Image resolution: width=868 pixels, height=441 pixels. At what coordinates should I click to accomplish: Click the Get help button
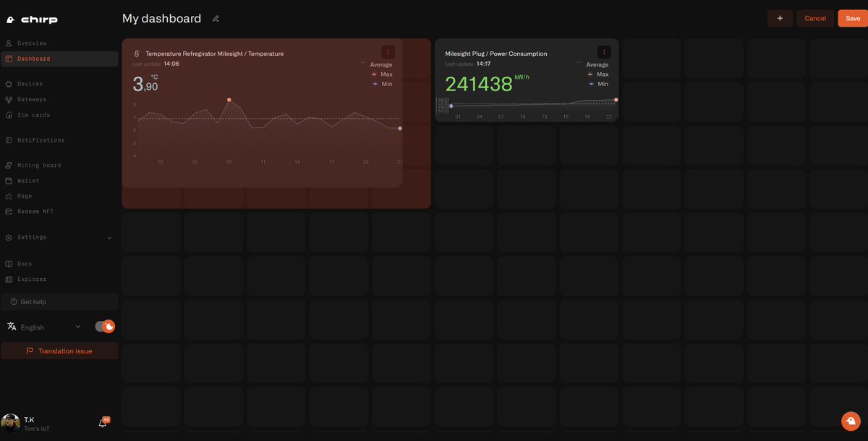59,302
